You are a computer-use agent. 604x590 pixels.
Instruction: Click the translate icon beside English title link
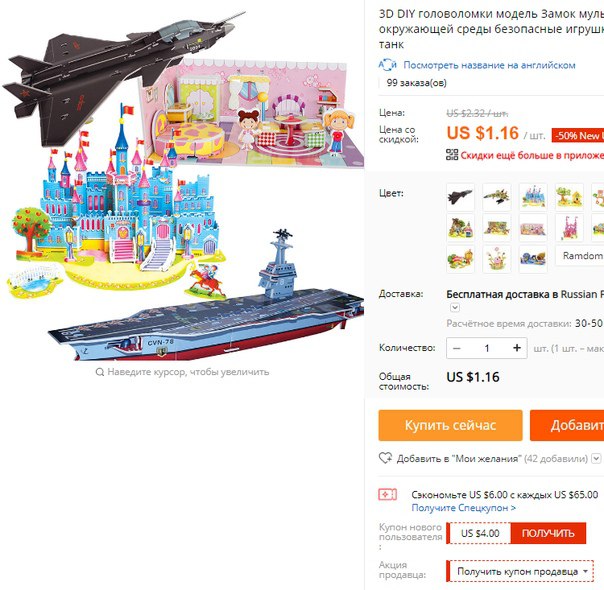point(388,65)
